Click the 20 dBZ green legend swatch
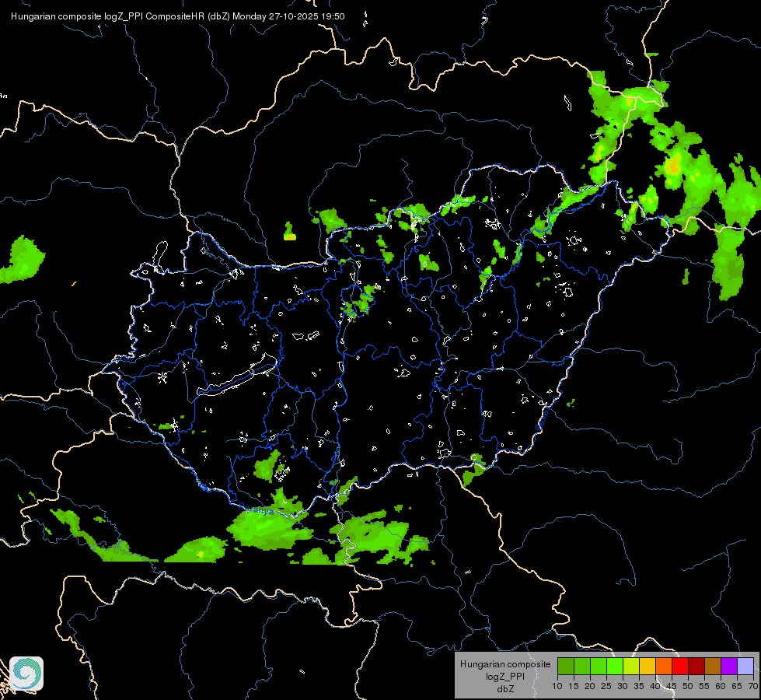This screenshot has width=761, height=700. click(598, 666)
